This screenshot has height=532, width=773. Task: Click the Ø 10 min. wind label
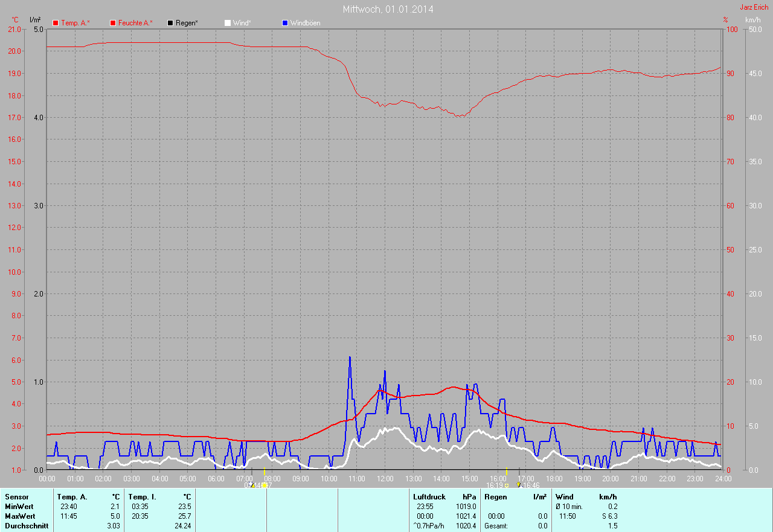[x=569, y=507]
